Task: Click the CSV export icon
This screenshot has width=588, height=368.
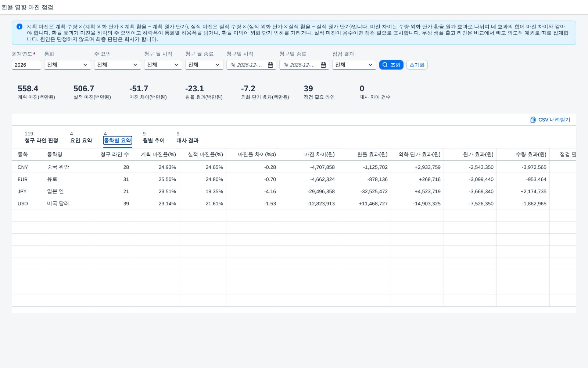Action: (533, 120)
